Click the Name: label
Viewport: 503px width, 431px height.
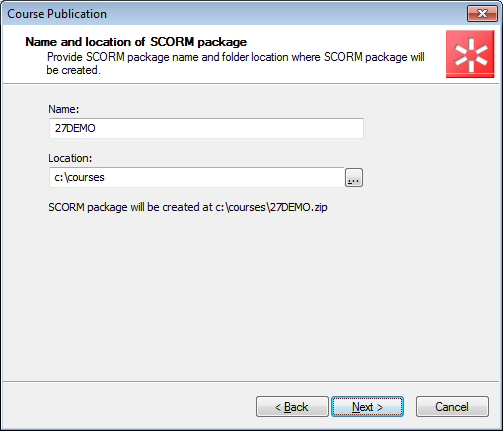coord(63,109)
